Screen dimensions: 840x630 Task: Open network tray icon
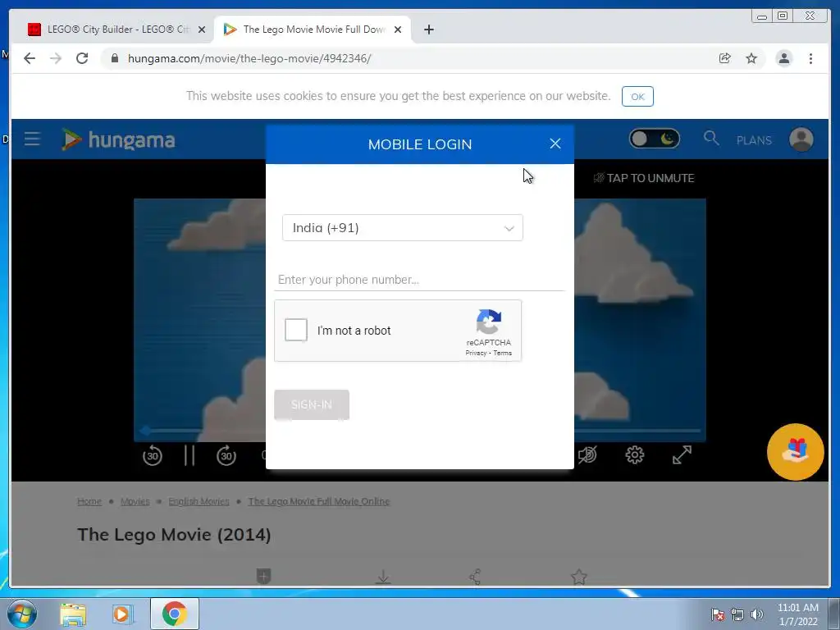click(737, 614)
